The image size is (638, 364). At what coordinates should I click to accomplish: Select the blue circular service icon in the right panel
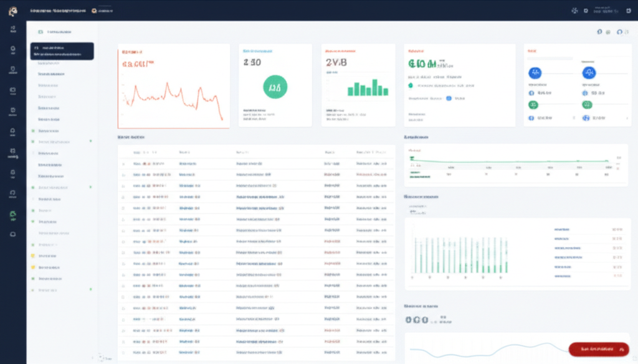click(536, 73)
